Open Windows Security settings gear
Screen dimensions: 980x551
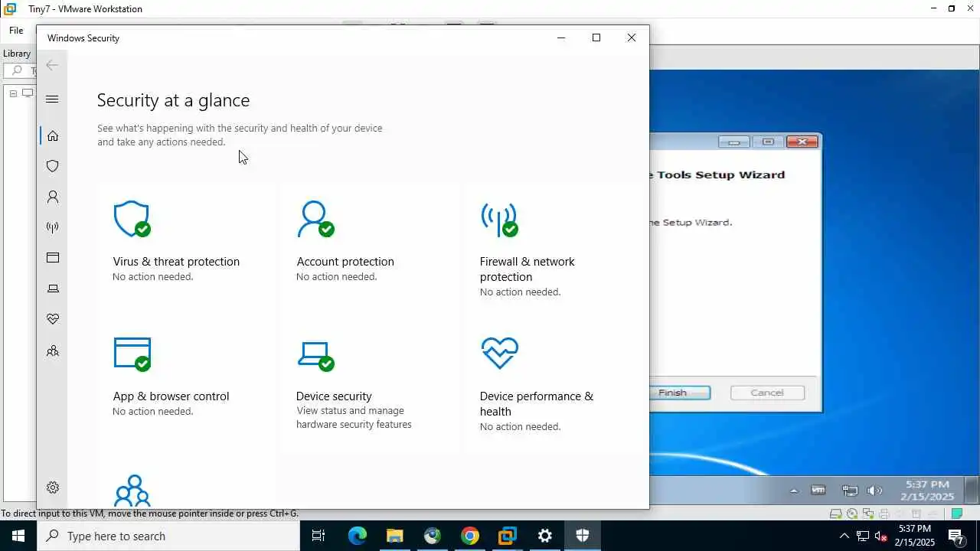[x=53, y=487]
